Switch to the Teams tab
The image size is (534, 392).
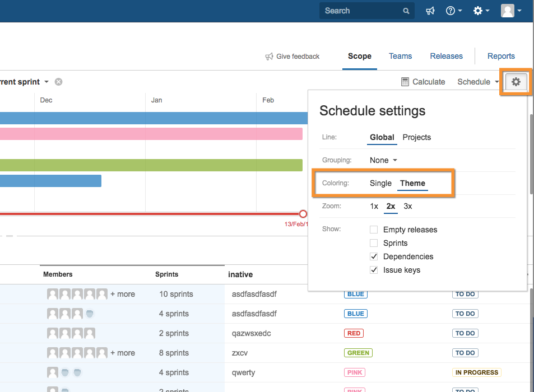tap(400, 56)
